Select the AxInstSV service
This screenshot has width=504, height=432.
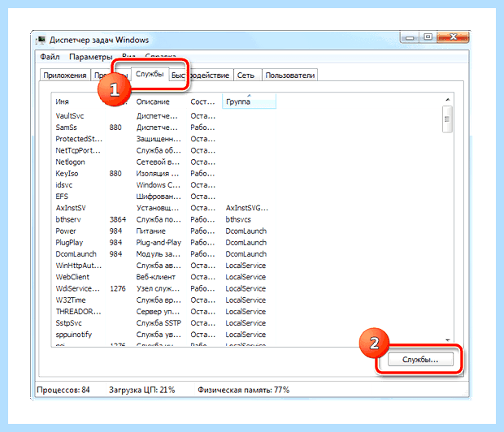click(x=71, y=208)
